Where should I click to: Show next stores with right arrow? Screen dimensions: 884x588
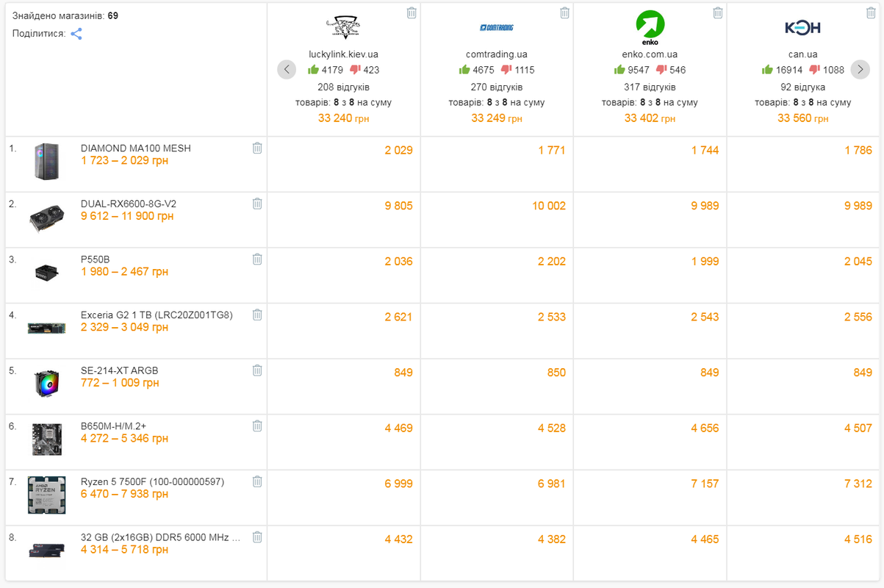coord(860,70)
